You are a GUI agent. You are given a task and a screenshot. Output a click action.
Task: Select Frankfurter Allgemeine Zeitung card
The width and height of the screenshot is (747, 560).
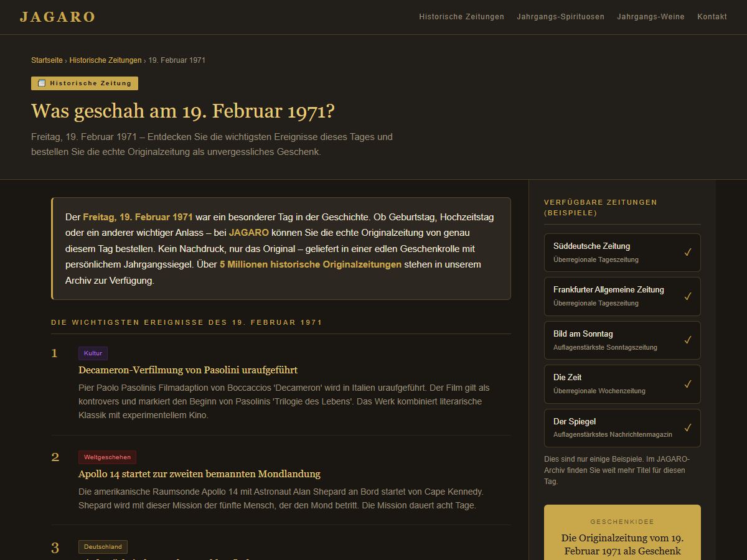click(x=622, y=296)
